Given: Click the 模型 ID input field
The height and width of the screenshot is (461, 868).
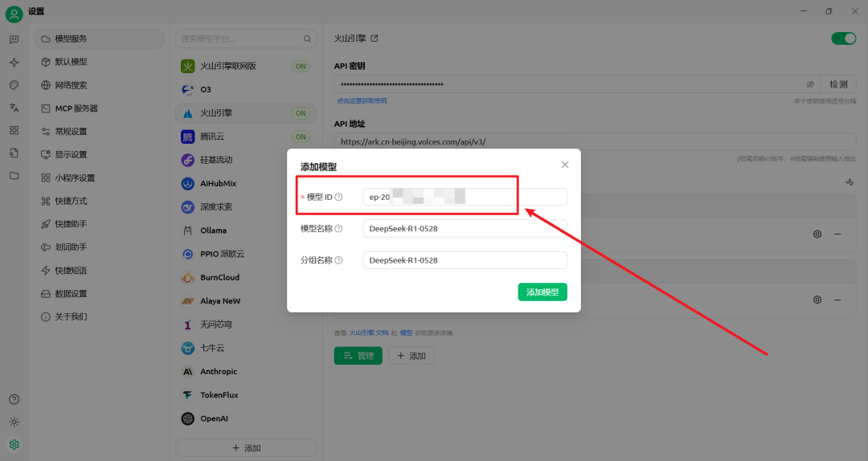Looking at the screenshot, I should 465,197.
